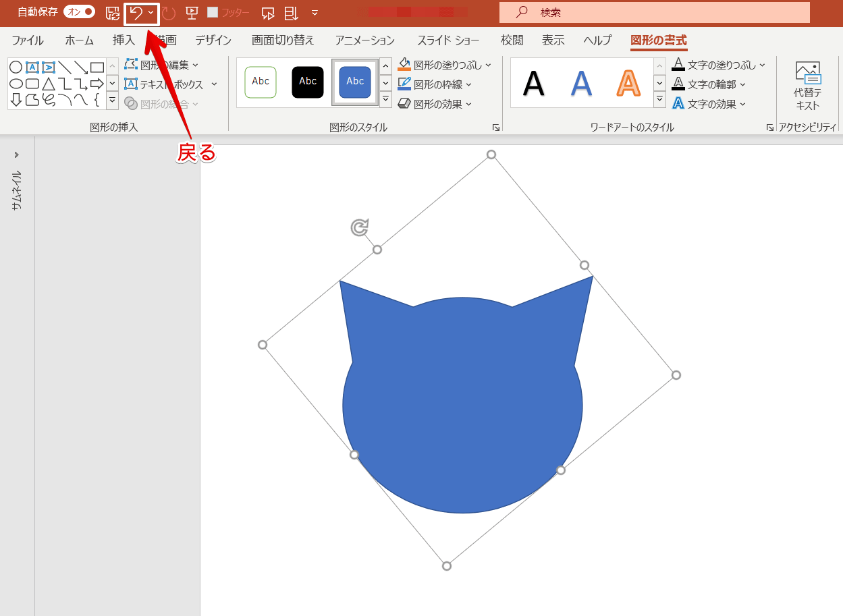Select the isosceles triangle shape

pyautogui.click(x=49, y=84)
